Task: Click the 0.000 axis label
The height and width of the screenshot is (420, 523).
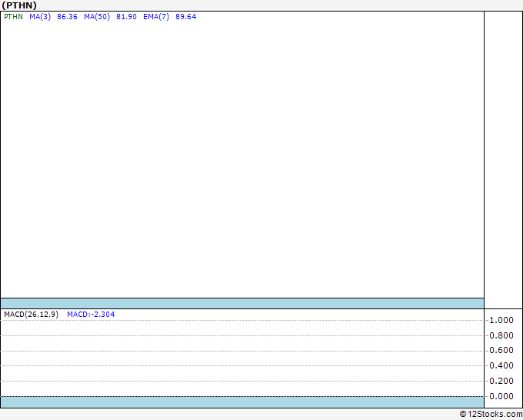Action: click(501, 396)
